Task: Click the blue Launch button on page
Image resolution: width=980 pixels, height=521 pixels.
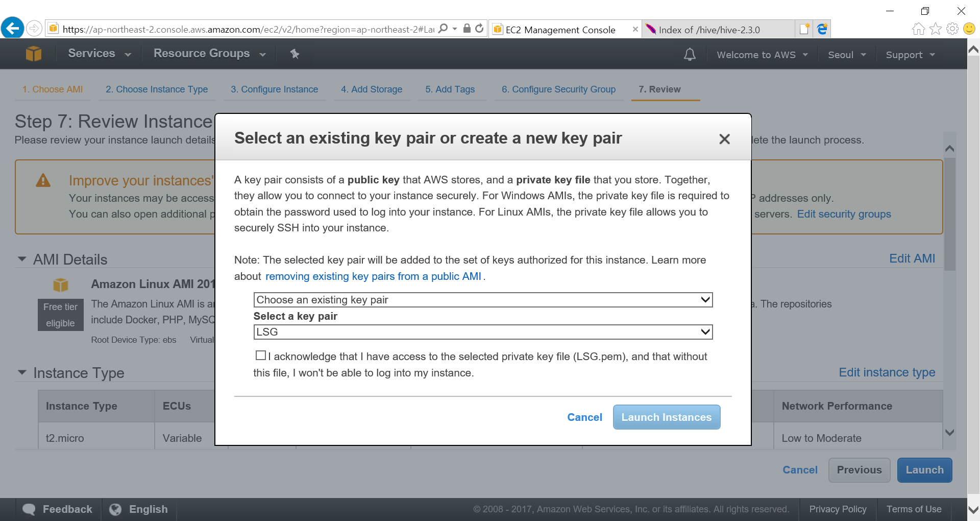Action: 924,470
